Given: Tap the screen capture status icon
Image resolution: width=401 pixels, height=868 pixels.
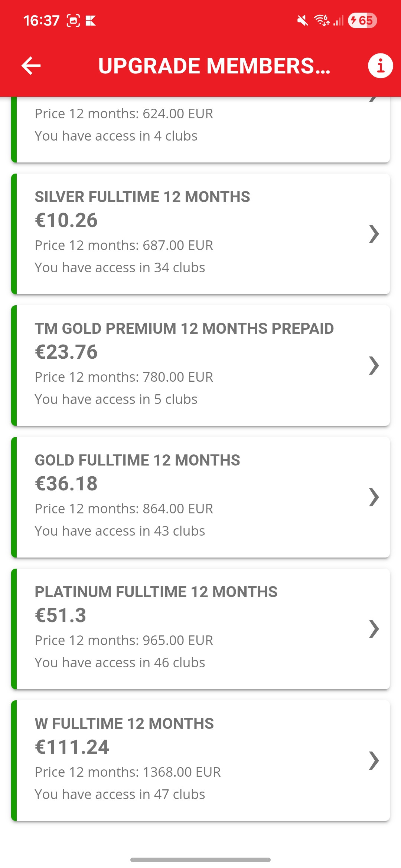Looking at the screenshot, I should tap(73, 20).
